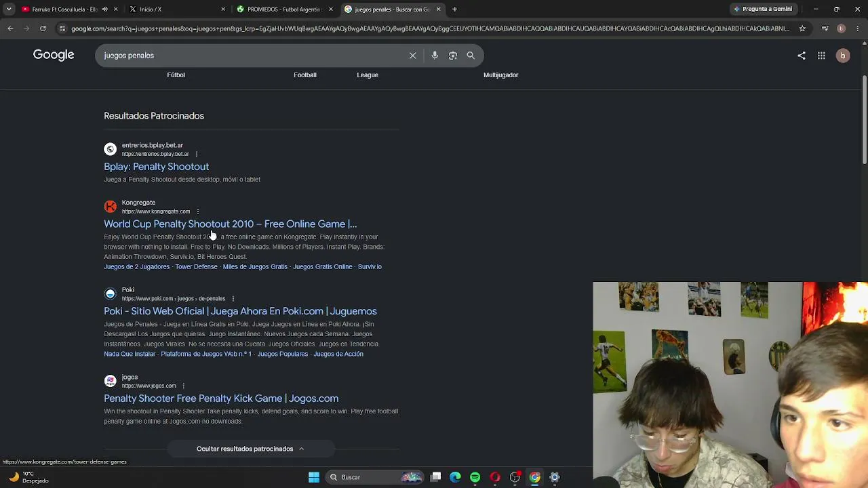The width and height of the screenshot is (868, 488).
Task: Close the Inicio / X tab
Action: [223, 9]
